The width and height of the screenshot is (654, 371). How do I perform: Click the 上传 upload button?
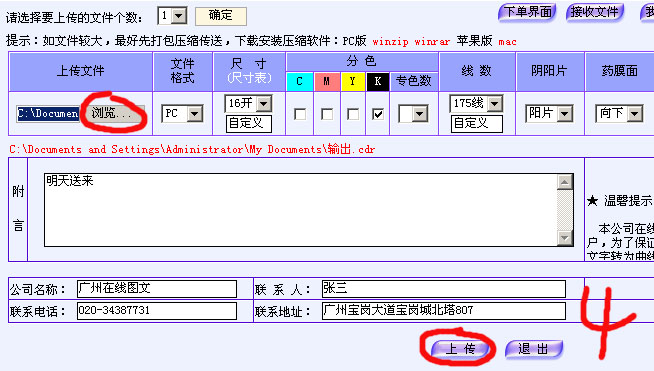click(x=460, y=349)
